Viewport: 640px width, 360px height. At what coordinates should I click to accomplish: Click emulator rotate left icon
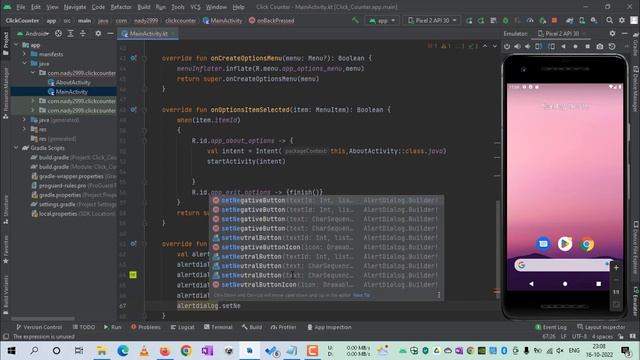coord(539,47)
